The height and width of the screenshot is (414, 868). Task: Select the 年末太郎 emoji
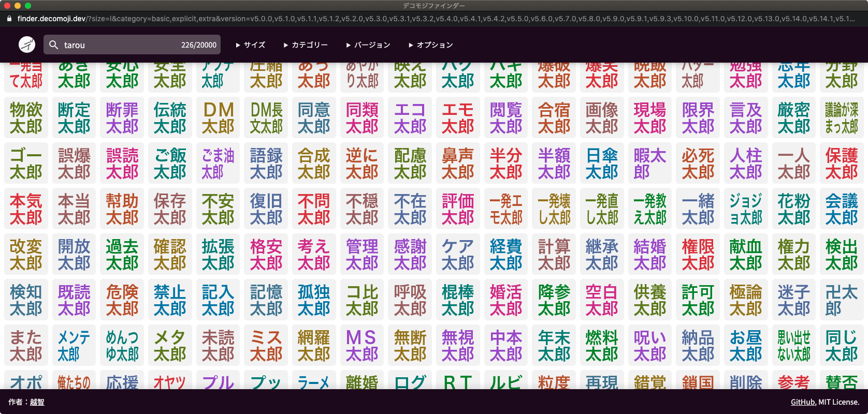[554, 346]
